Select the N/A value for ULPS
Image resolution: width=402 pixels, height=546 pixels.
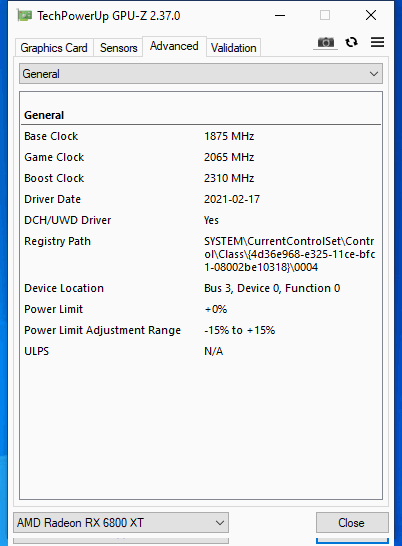click(214, 351)
